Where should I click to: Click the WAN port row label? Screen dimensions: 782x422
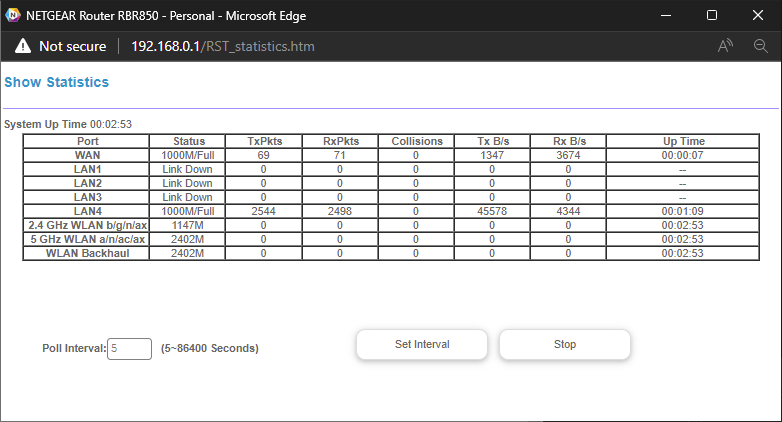point(88,155)
